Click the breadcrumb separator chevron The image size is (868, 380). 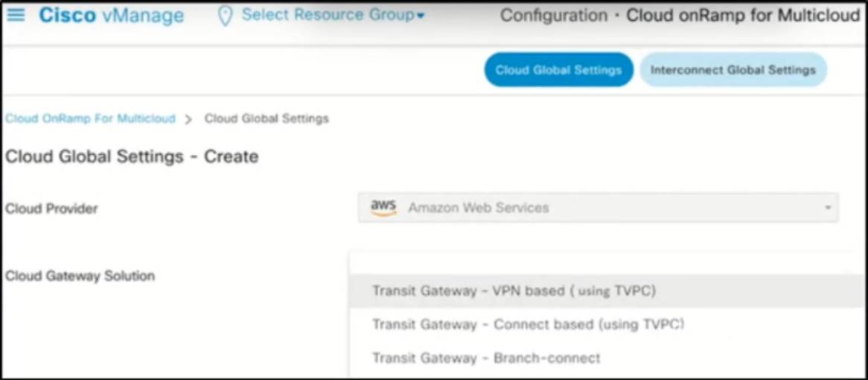188,119
